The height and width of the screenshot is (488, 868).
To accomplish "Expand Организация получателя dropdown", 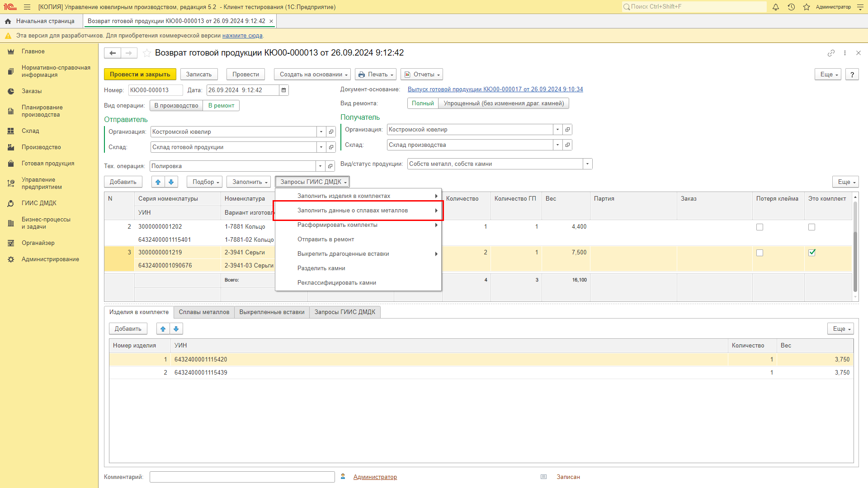I will (x=557, y=130).
